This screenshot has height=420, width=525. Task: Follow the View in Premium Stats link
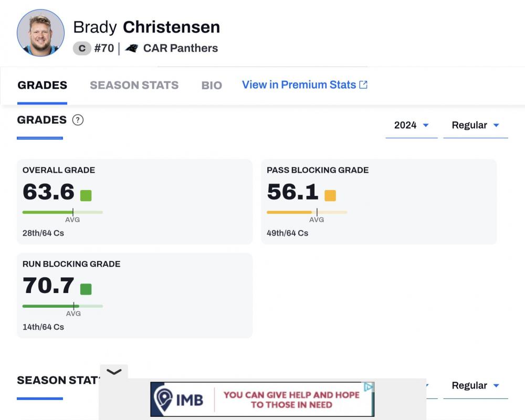[299, 85]
